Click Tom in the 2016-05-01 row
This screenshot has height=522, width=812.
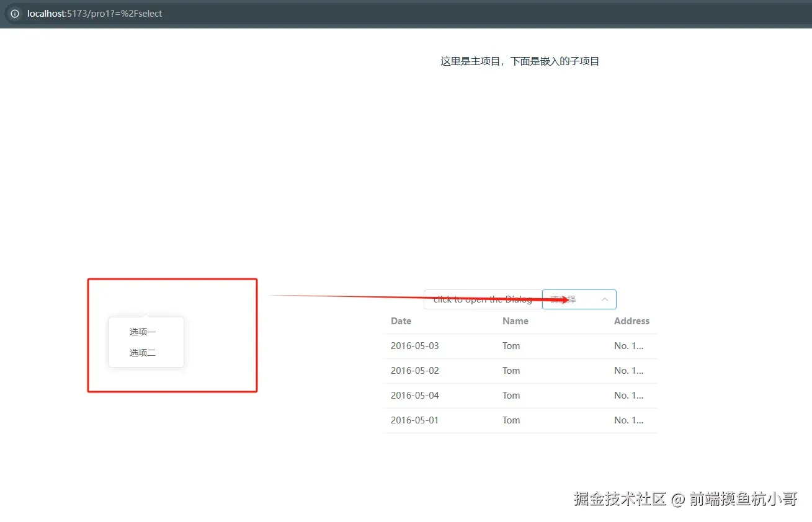click(x=511, y=420)
